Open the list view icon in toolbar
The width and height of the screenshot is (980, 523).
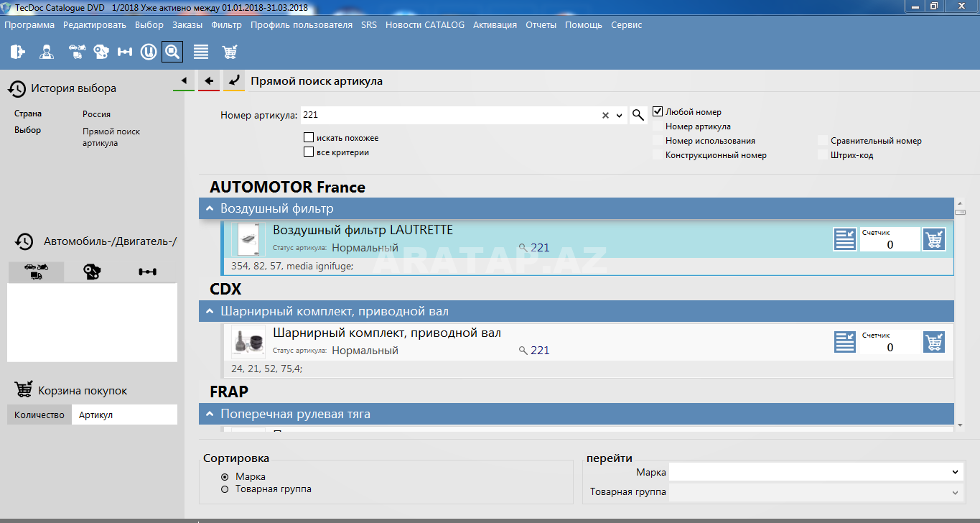click(201, 52)
